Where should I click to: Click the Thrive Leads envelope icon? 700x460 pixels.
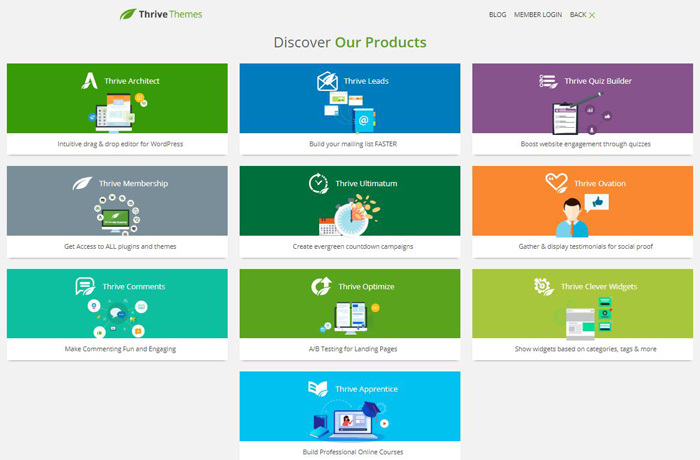click(327, 81)
